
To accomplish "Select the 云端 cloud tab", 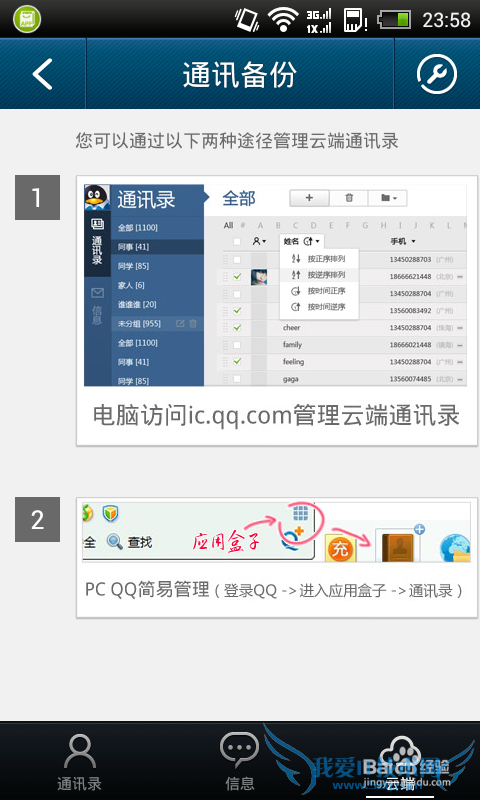I will [x=400, y=762].
